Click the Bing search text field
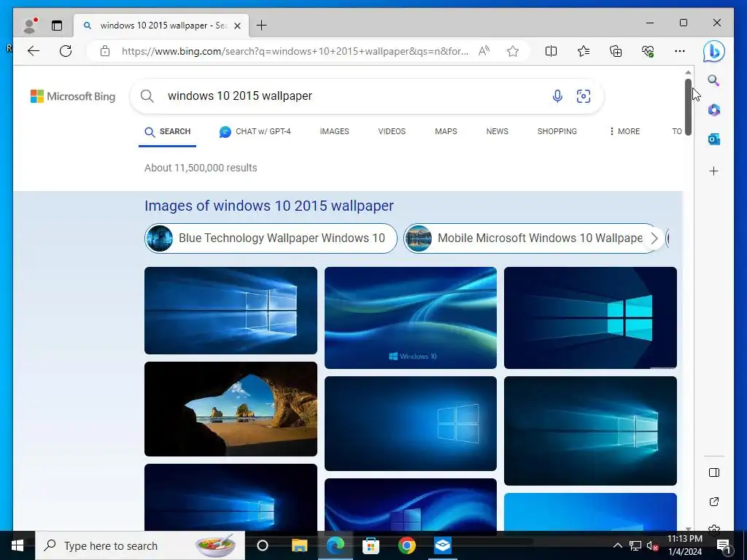This screenshot has height=560, width=747. tap(352, 96)
